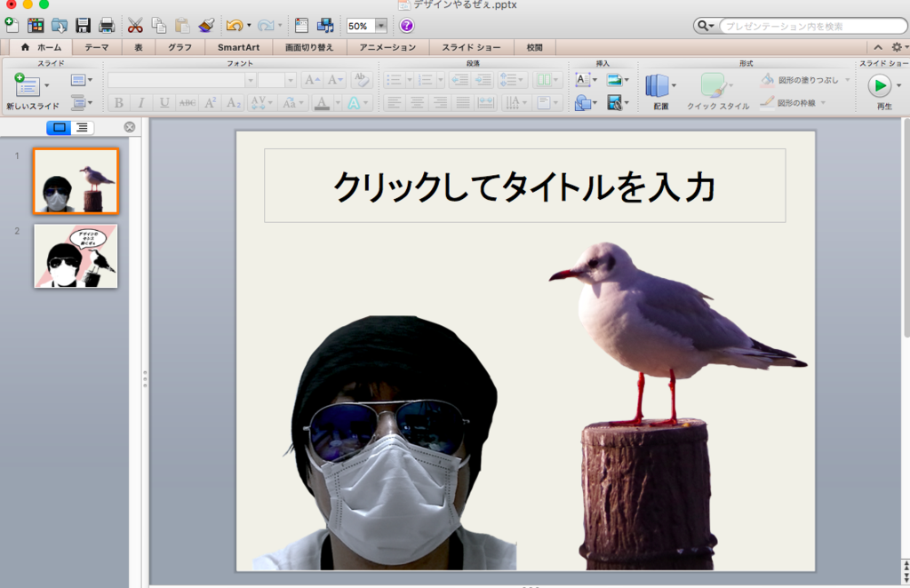910x588 pixels.
Task: Click the New Slide icon
Action: (x=26, y=86)
